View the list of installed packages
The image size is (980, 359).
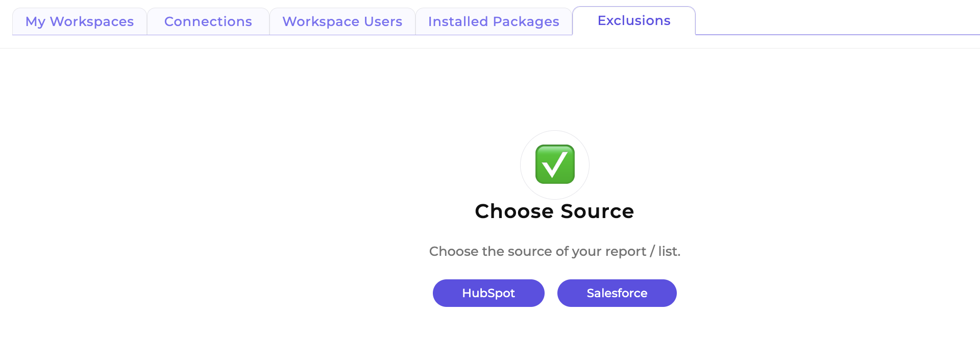[494, 21]
